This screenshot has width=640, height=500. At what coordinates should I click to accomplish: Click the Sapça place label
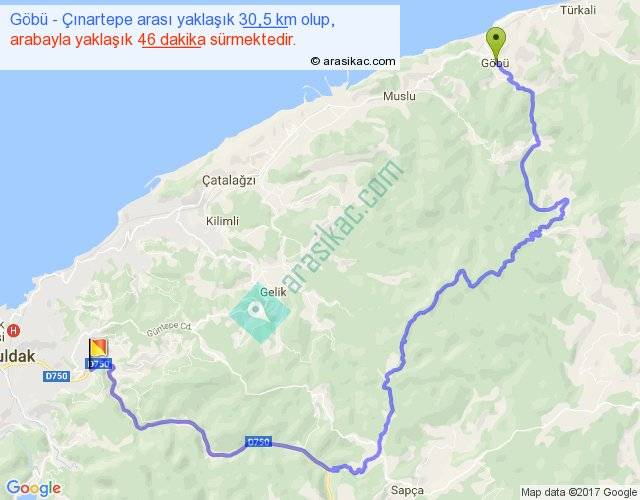pyautogui.click(x=407, y=490)
